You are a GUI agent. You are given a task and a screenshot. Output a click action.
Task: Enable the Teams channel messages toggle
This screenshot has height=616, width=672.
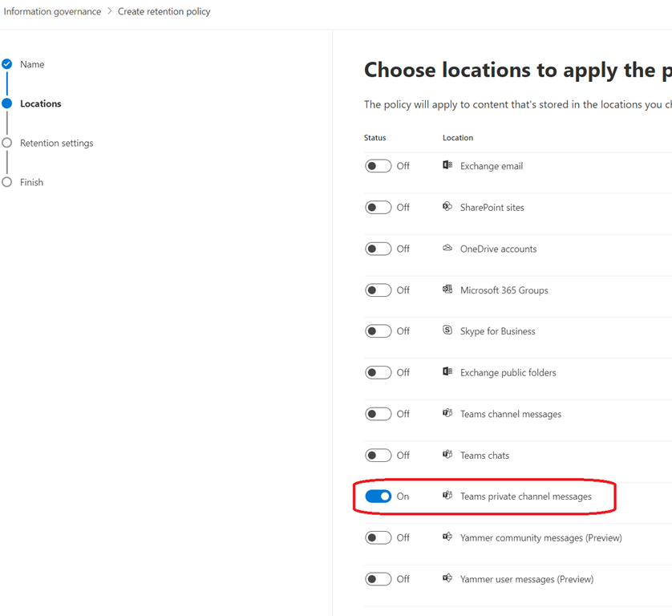coord(379,414)
